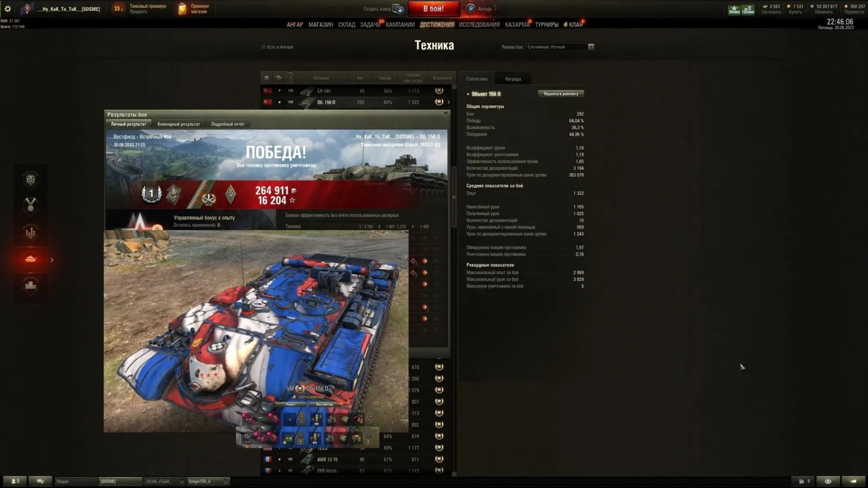This screenshot has height=488, width=868.
Task: Open the contacts list icon in bottom bar
Action: pos(15,481)
